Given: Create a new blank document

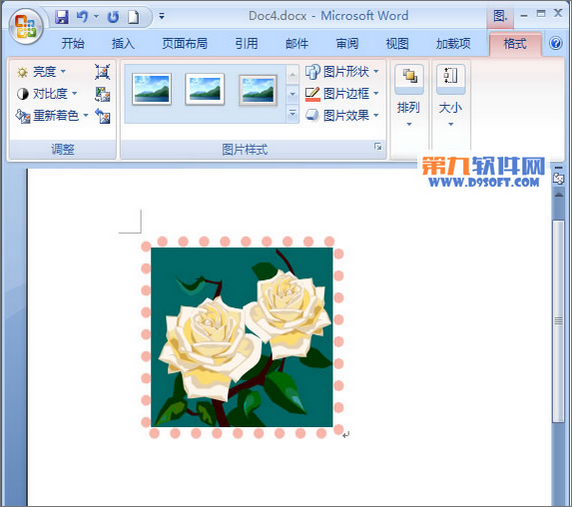Looking at the screenshot, I should coord(134,17).
